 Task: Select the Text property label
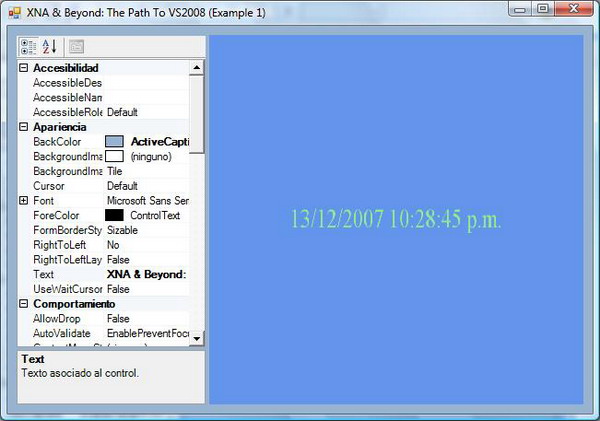(43, 274)
